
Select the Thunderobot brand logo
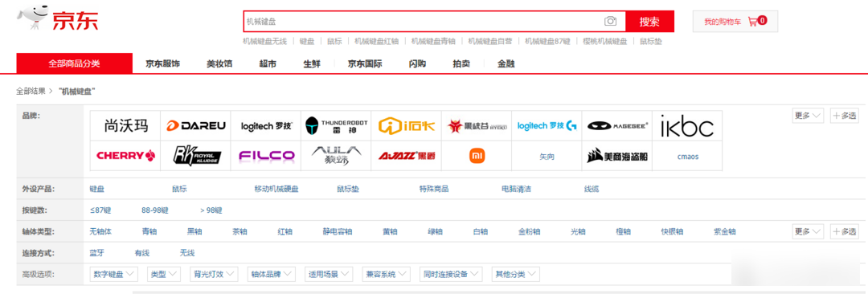(337, 125)
